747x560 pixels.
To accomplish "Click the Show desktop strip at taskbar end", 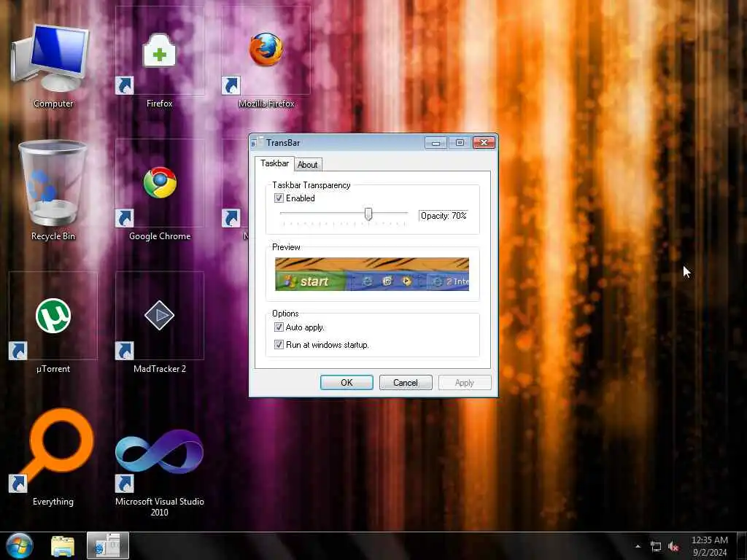I will point(742,546).
